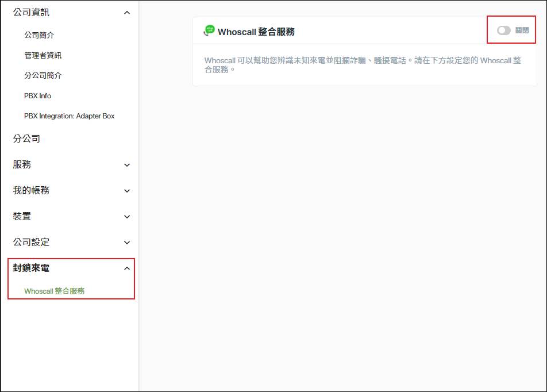Click the 裝置 sidebar heading

(x=22, y=216)
